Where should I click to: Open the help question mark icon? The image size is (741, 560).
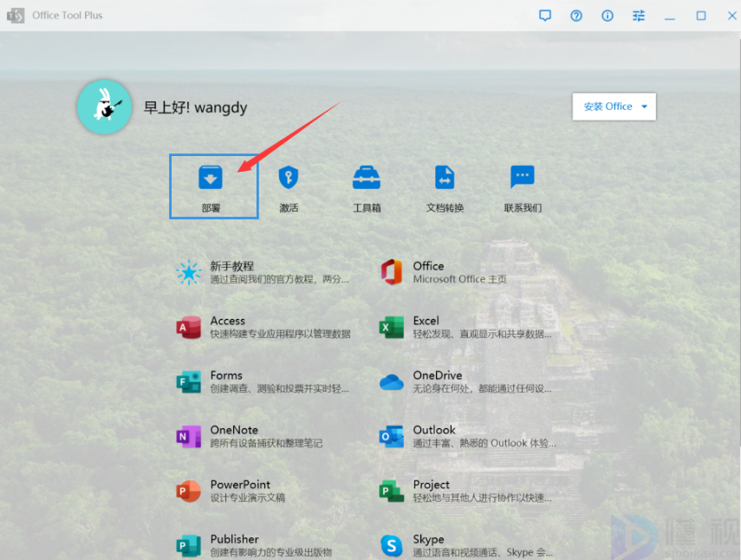click(576, 16)
